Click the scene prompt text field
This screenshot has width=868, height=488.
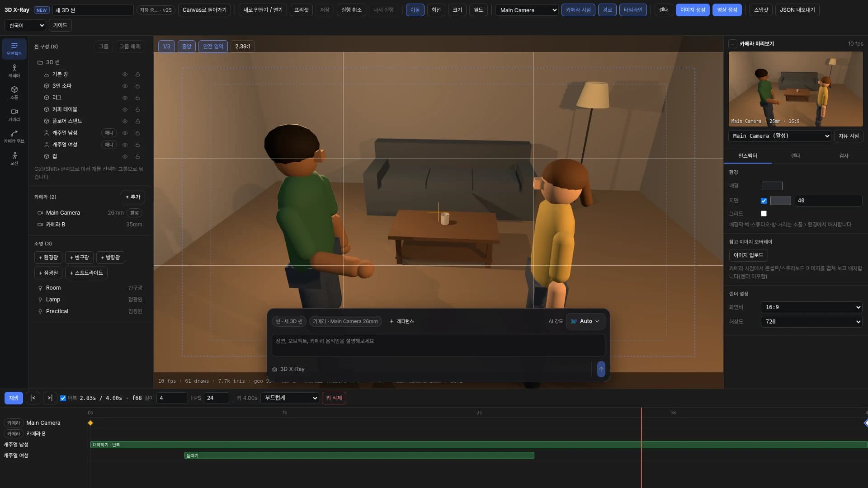point(438,345)
